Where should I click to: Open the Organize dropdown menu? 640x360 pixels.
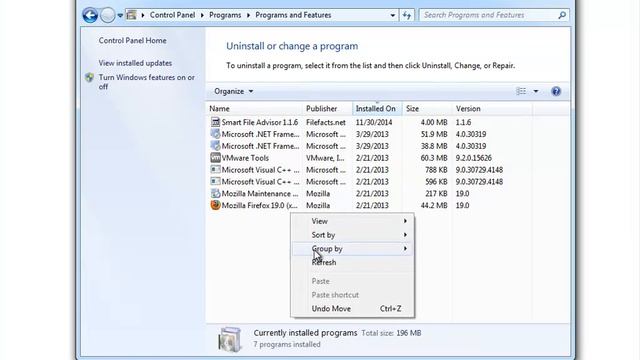click(x=233, y=91)
